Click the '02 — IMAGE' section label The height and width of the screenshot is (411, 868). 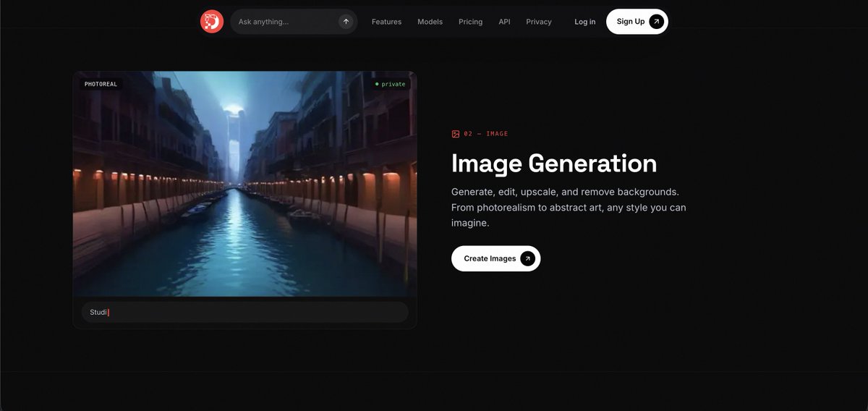[x=486, y=134]
